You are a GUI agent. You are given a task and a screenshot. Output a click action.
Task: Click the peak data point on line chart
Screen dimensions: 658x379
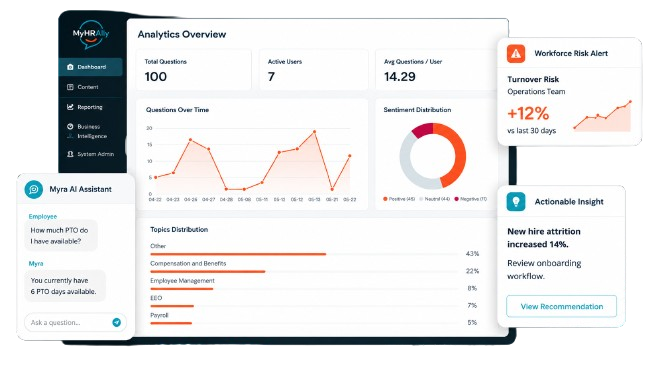tap(314, 132)
